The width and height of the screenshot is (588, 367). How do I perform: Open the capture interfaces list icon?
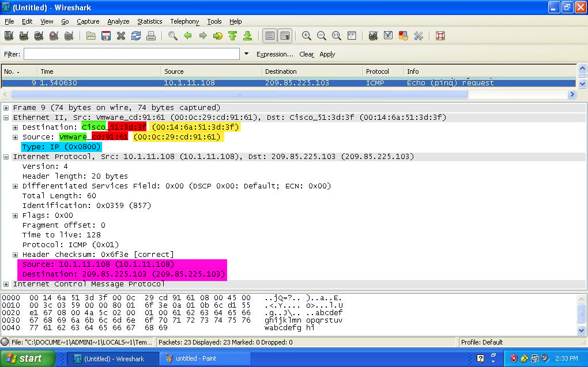click(9, 36)
